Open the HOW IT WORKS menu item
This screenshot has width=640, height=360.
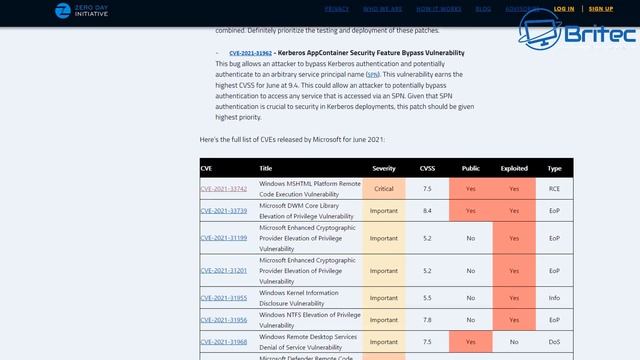pyautogui.click(x=439, y=9)
